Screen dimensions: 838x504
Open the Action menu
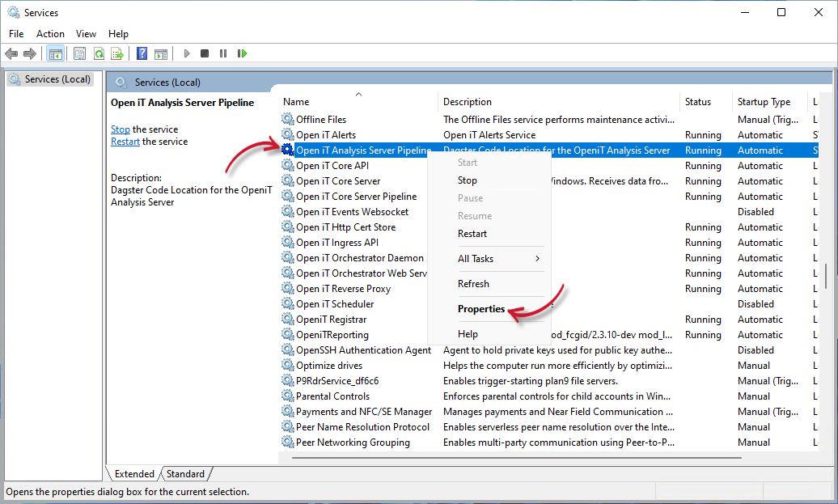pos(50,34)
